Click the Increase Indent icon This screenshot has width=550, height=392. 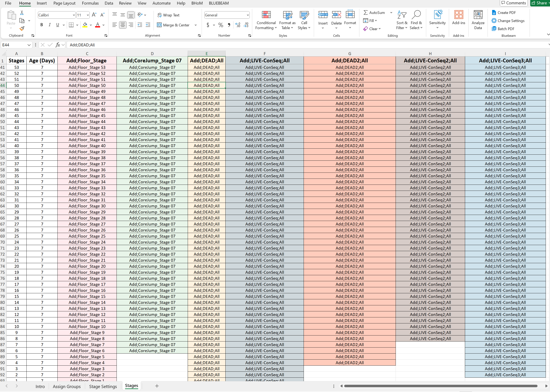[x=148, y=25]
